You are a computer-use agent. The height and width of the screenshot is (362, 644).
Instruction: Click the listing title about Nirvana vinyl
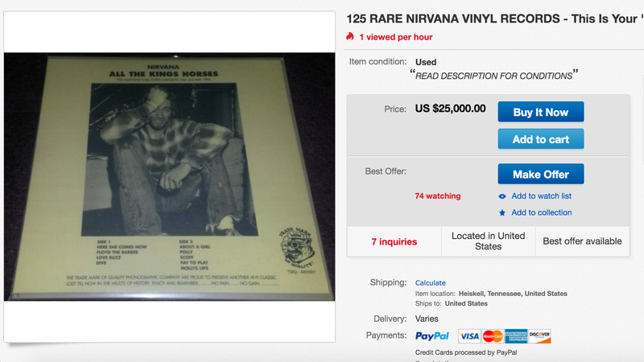[x=494, y=19]
